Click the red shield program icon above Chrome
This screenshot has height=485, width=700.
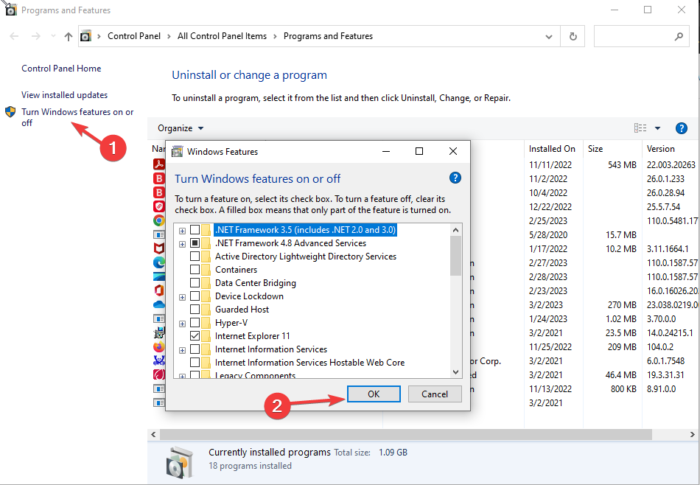coord(159,206)
